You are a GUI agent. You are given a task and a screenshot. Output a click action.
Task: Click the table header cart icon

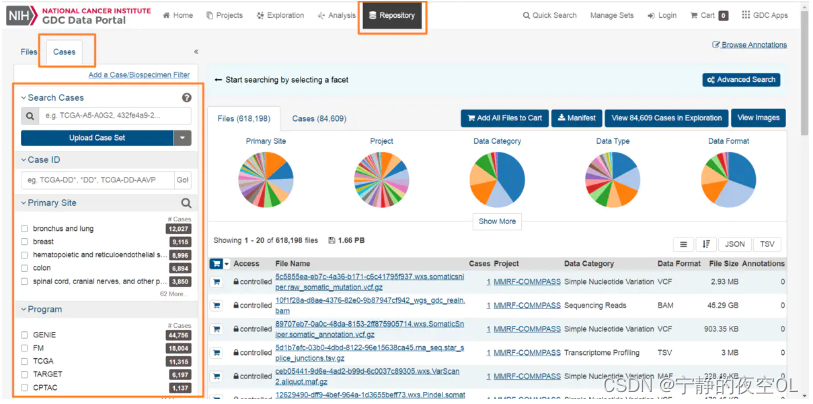coord(216,264)
